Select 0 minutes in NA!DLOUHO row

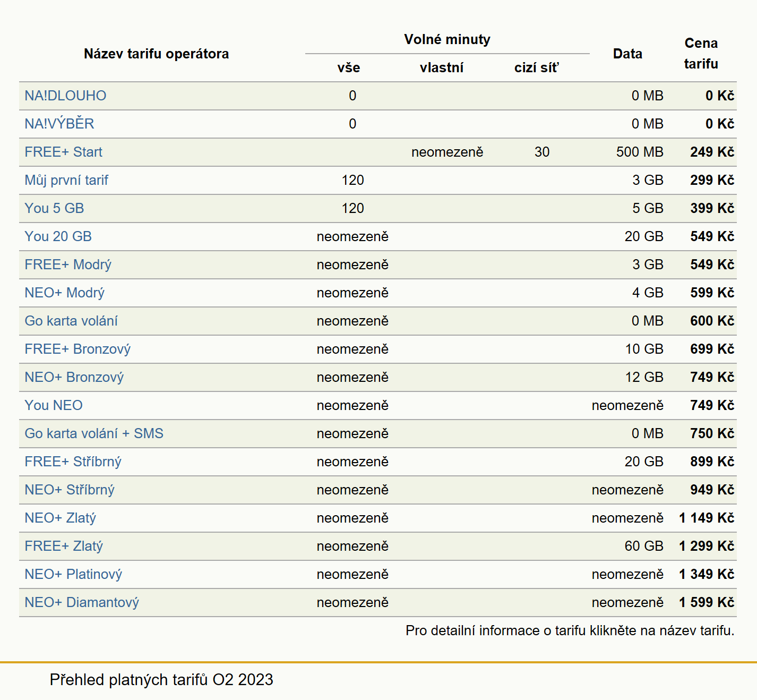pyautogui.click(x=352, y=96)
